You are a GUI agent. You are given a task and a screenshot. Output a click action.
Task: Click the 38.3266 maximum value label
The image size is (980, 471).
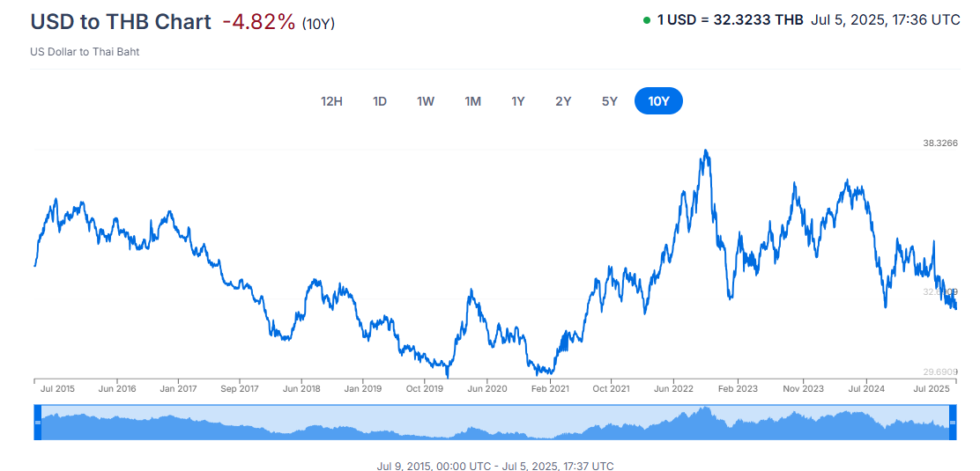pos(940,143)
